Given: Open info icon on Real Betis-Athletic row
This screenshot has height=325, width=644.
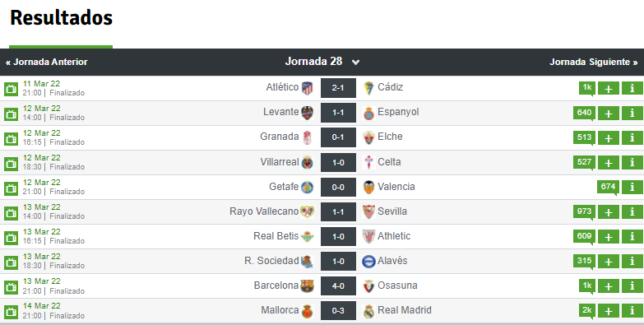Looking at the screenshot, I should coord(632,237).
